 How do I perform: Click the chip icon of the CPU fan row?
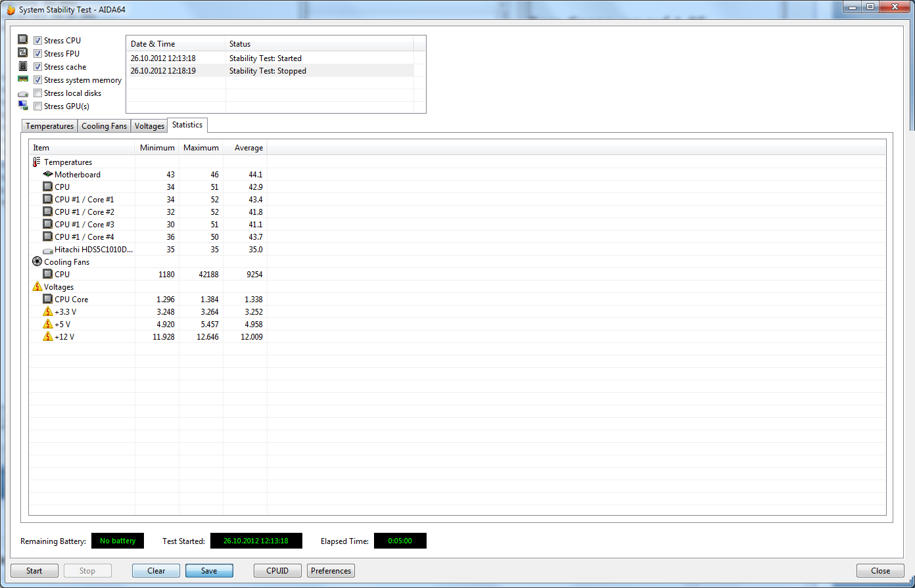47,274
